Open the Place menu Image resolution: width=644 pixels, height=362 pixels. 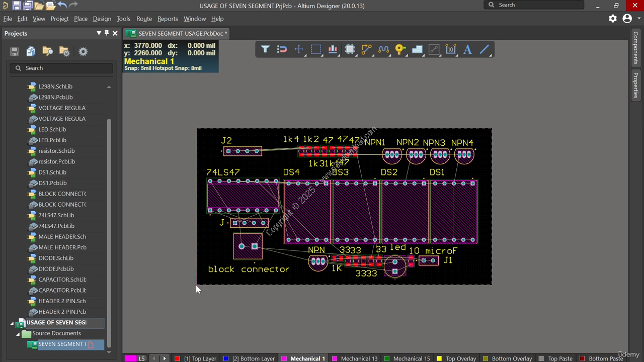coord(80,19)
